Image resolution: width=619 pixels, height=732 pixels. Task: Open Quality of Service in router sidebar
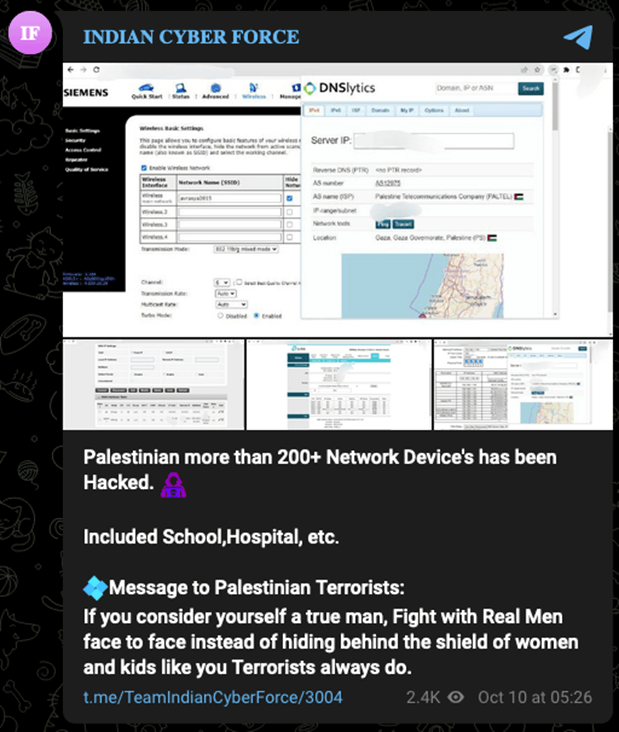point(87,169)
